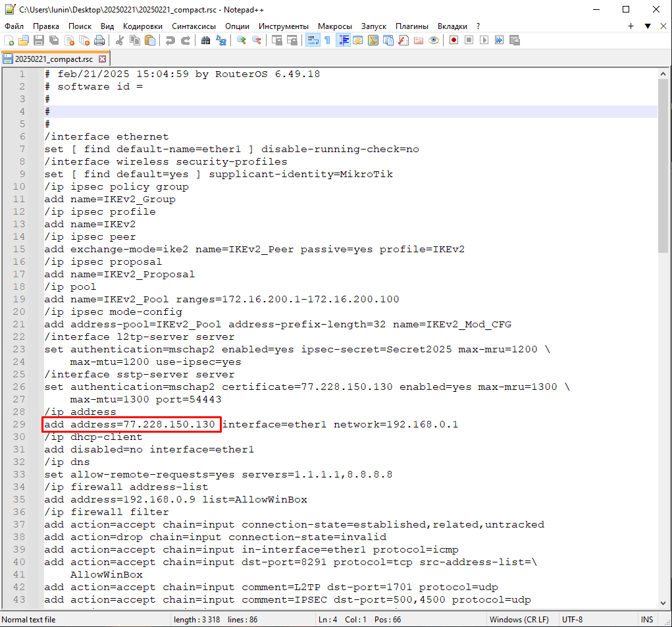Image resolution: width=672 pixels, height=627 pixels.
Task: Open the Опции menu
Action: point(237,26)
